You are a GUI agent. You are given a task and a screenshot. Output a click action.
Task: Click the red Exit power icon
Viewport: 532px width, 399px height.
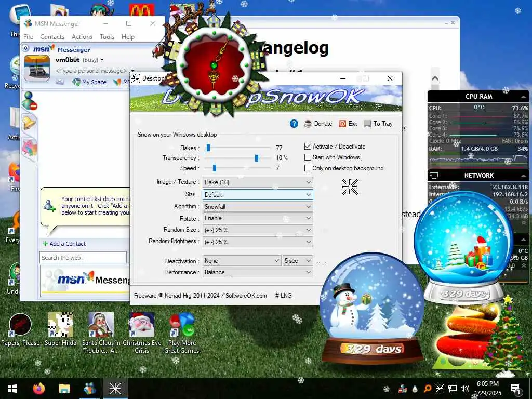342,124
